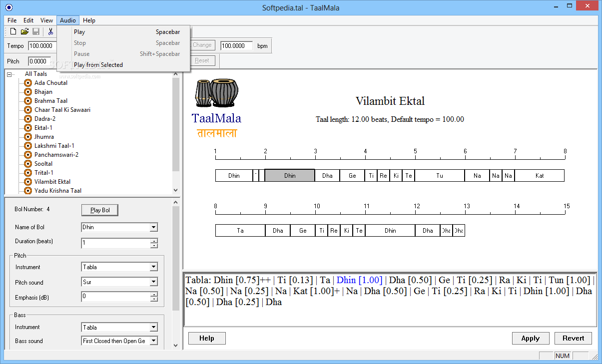
Task: Open the Pitch sound dropdown
Action: [x=153, y=282]
